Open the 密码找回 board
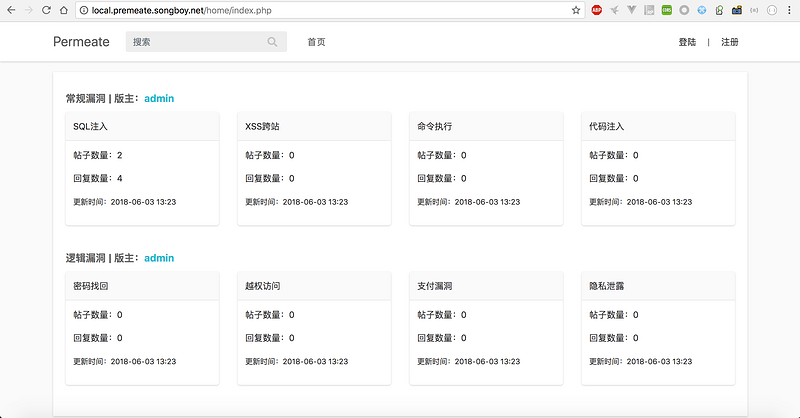Viewport: 800px width, 418px height. point(90,286)
